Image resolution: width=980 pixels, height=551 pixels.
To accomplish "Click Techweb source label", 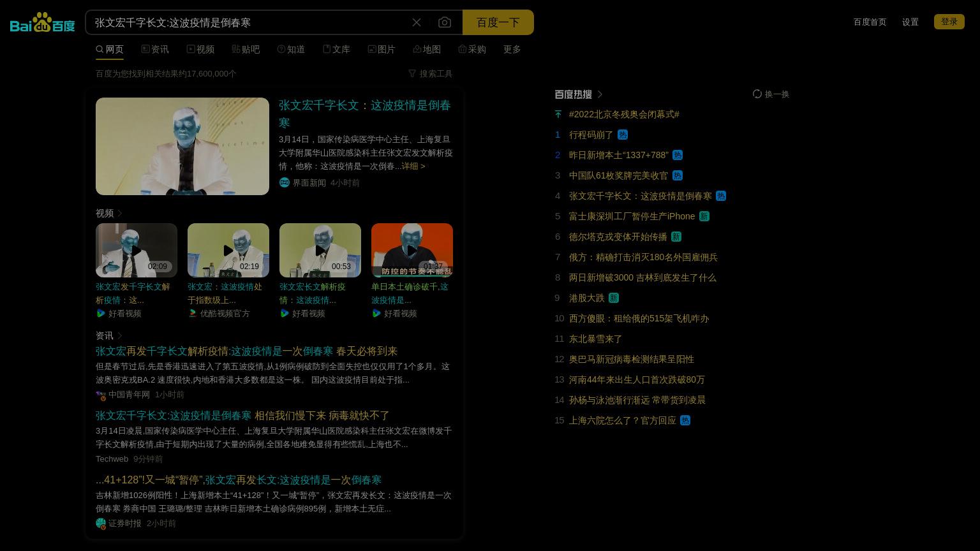I will coord(112,459).
